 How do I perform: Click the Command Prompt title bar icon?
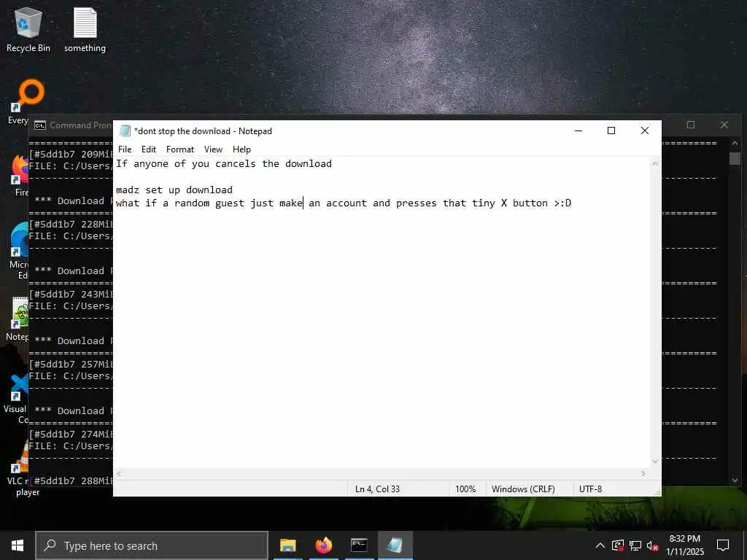coord(40,125)
